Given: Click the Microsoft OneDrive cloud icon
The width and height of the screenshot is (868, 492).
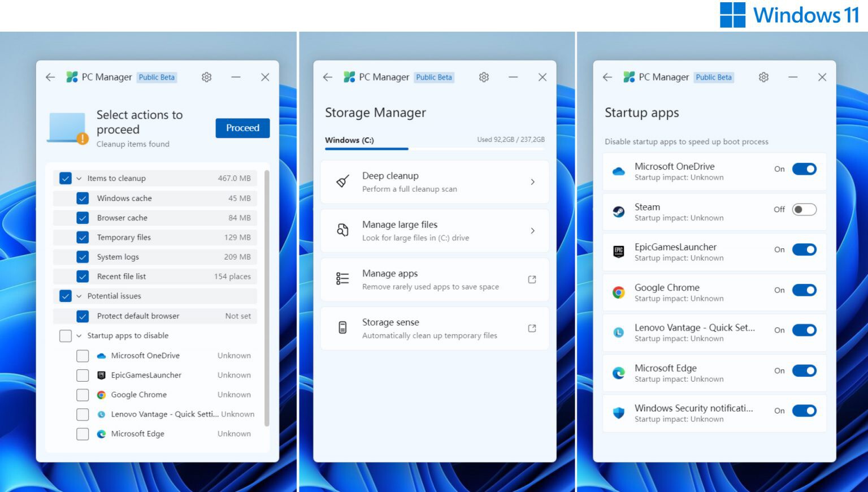Looking at the screenshot, I should (619, 171).
